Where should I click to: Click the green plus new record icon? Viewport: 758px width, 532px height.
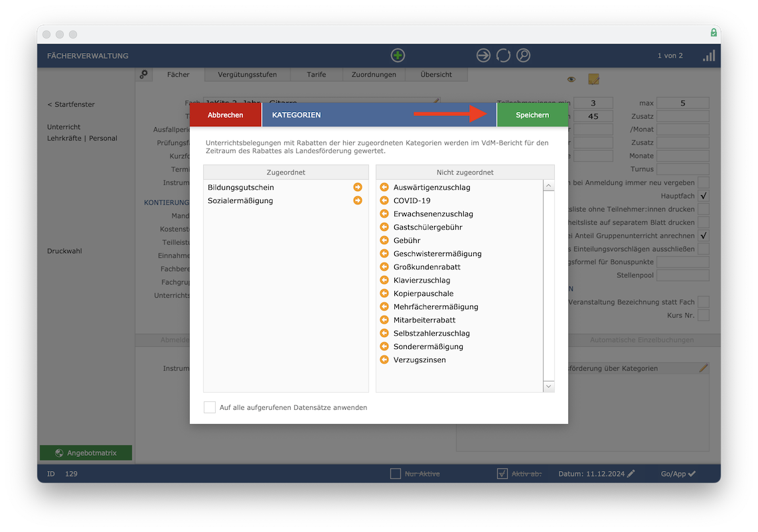(398, 56)
